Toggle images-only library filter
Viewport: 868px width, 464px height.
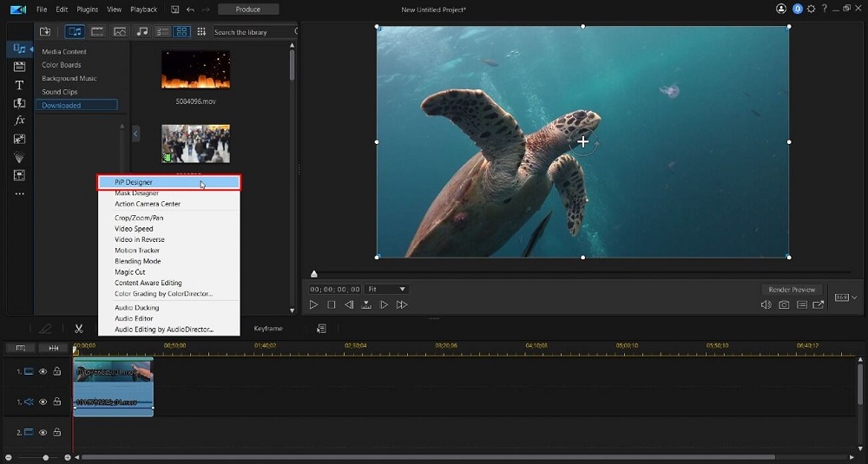[x=120, y=31]
